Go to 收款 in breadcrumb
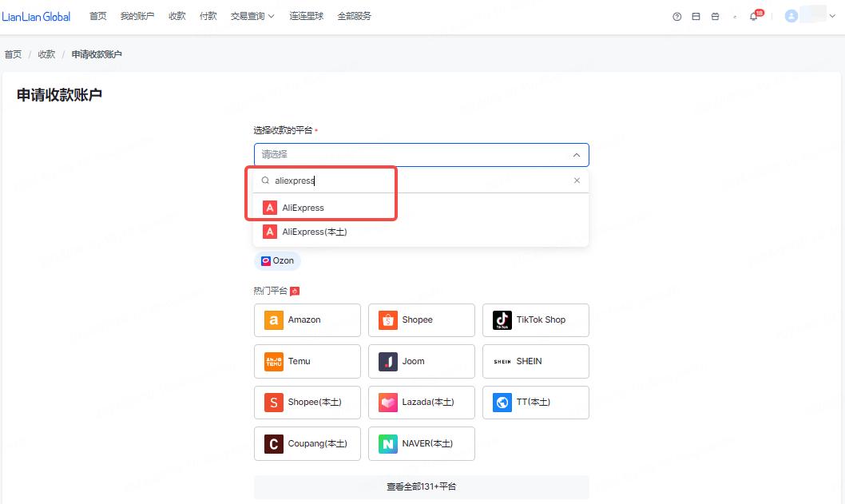This screenshot has height=504, width=845. (x=46, y=54)
